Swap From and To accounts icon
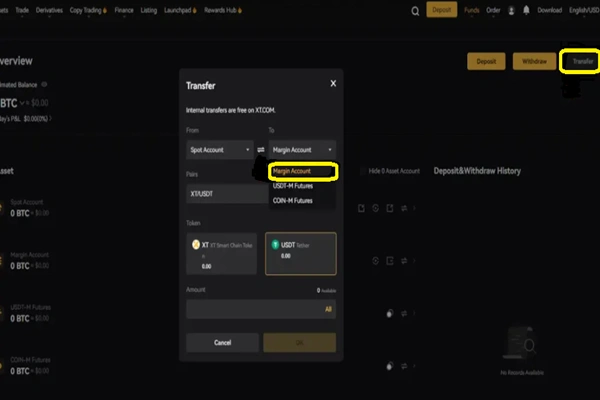 [x=261, y=150]
